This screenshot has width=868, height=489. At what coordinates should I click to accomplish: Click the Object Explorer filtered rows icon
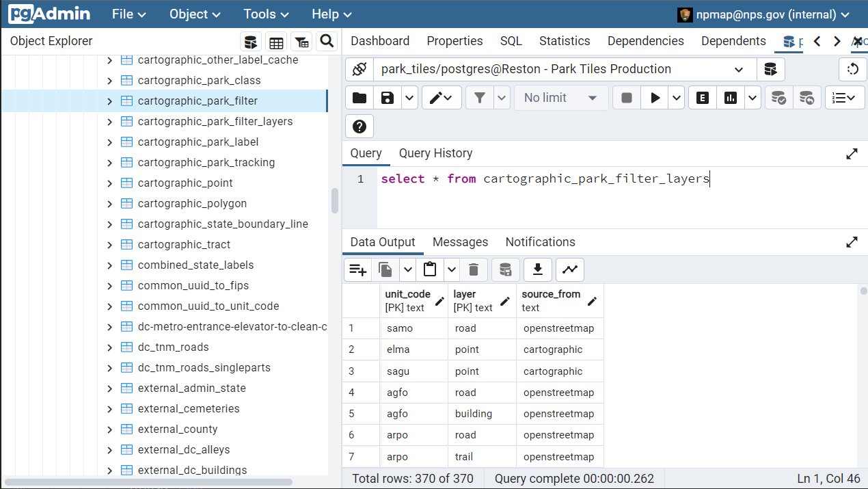click(x=301, y=42)
